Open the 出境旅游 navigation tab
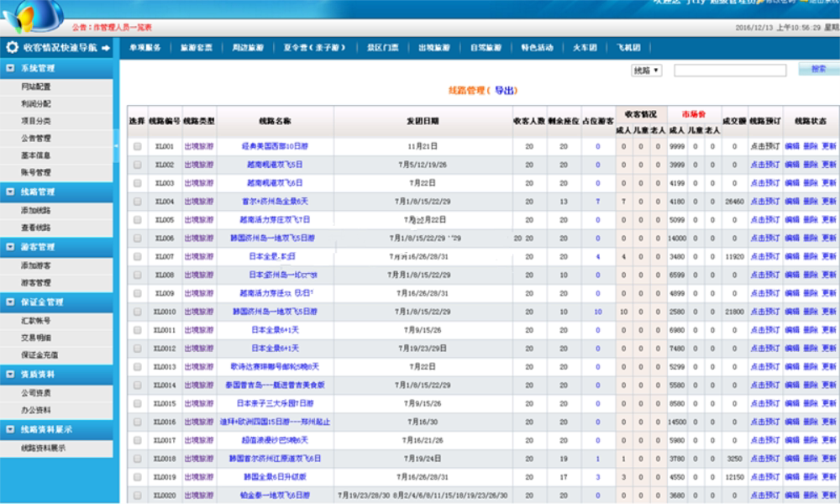 tap(434, 48)
